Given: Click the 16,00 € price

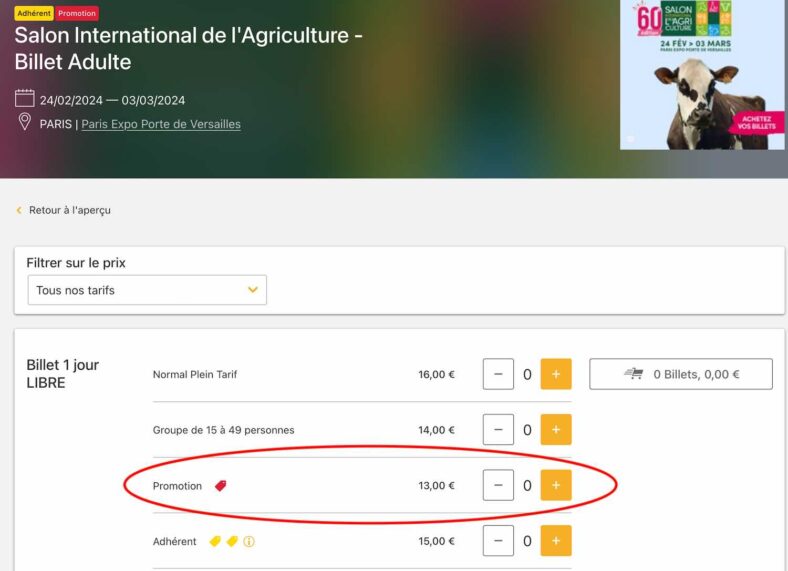Looking at the screenshot, I should click(436, 374).
